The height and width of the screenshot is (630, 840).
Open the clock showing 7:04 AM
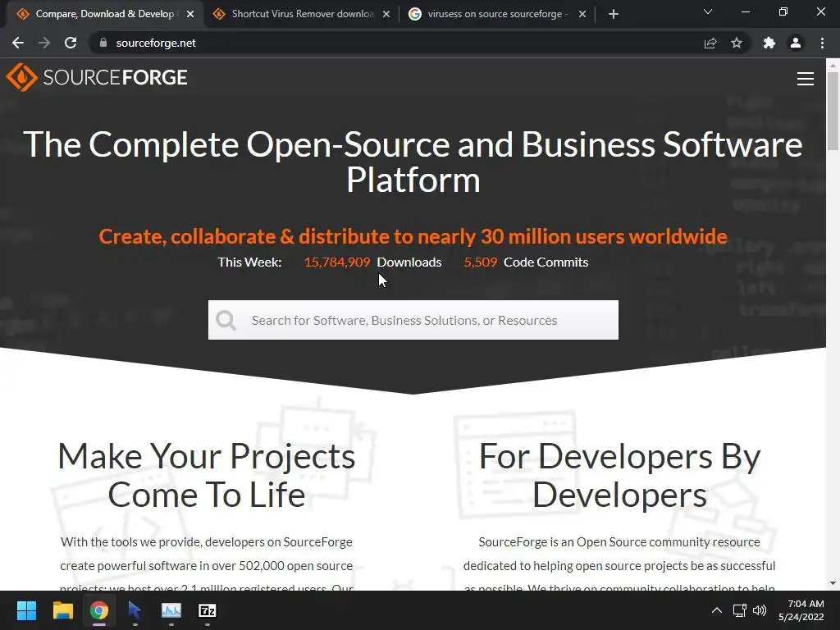tap(801, 610)
